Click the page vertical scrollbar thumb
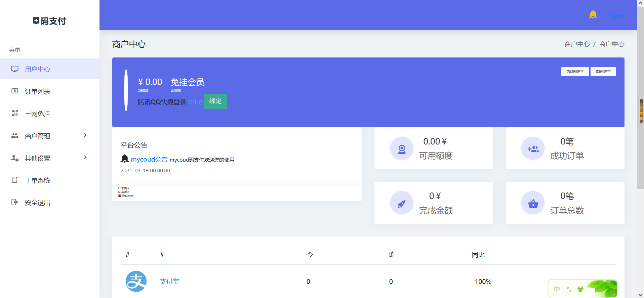Viewport: 644px width, 298px height. [641, 111]
